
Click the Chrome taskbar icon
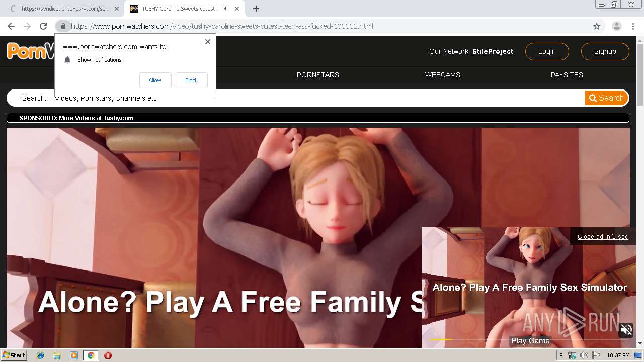point(91,355)
